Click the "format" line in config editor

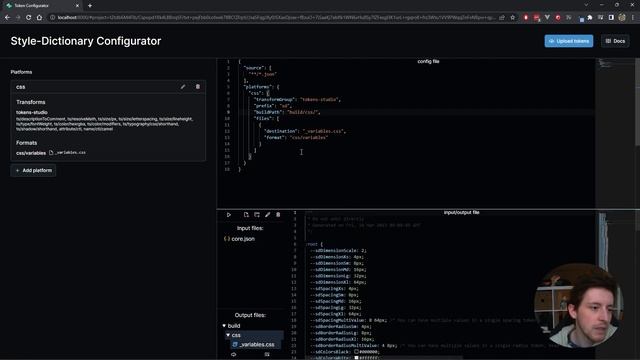[x=296, y=138]
